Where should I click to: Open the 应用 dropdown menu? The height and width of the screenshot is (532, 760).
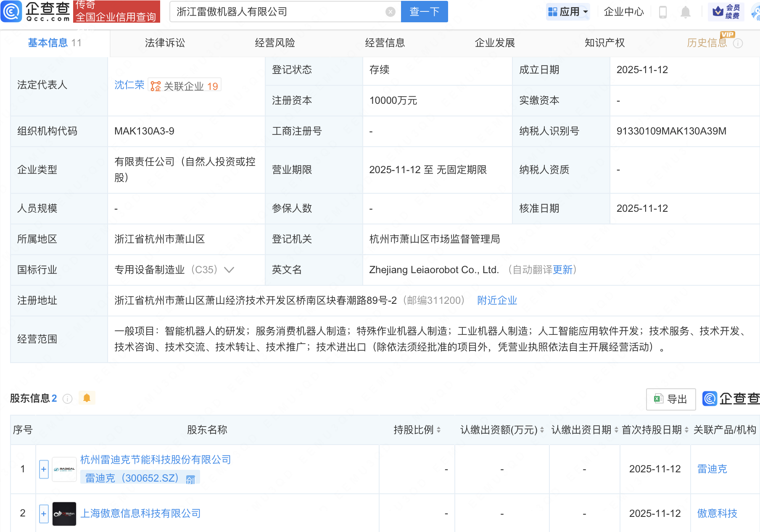pyautogui.click(x=568, y=12)
